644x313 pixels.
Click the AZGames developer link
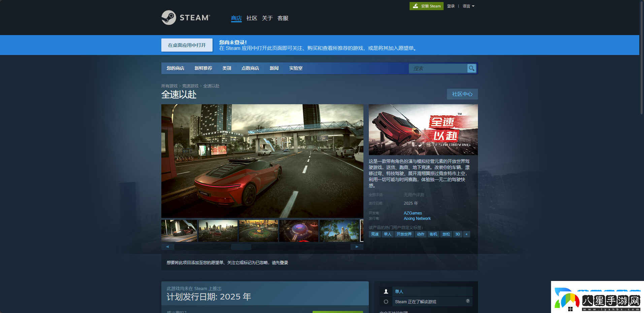click(413, 213)
